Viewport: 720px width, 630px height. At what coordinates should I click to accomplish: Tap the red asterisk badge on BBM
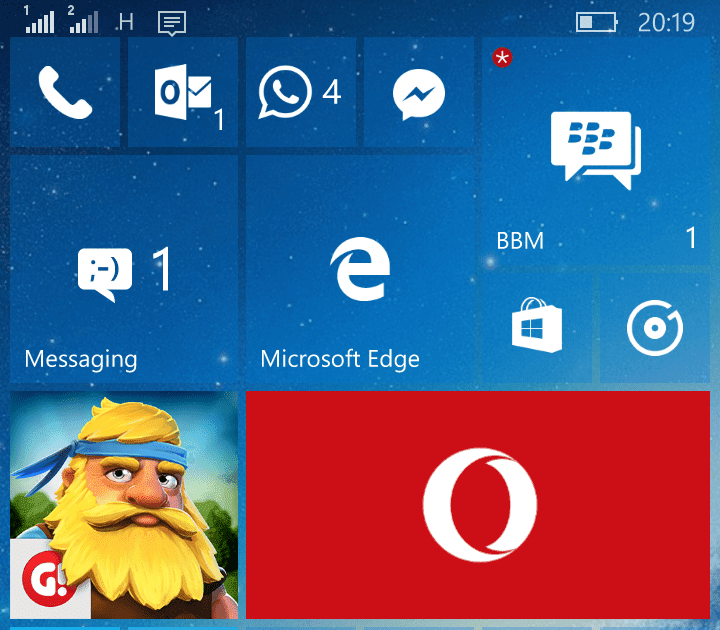(502, 58)
